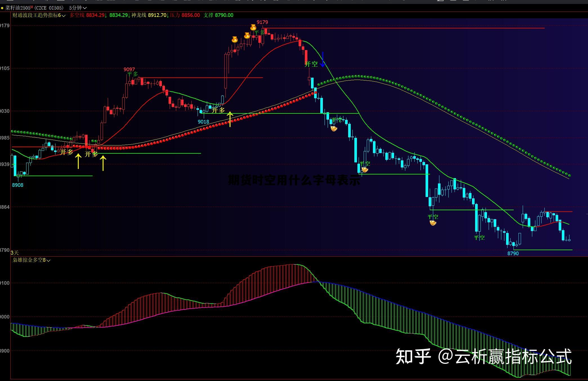Image resolution: width=588 pixels, height=381 pixels.
Task: Click the 开空 signal label
Action: click(x=311, y=64)
